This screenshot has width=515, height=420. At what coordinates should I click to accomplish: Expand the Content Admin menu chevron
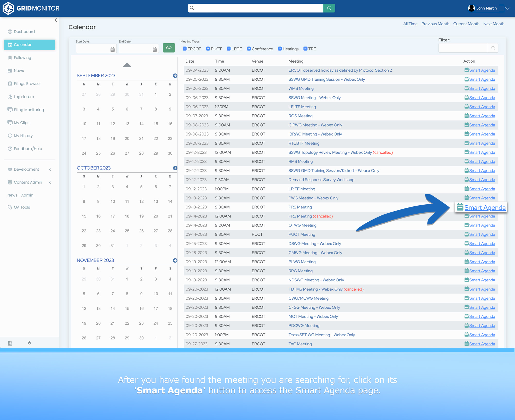[50, 182]
